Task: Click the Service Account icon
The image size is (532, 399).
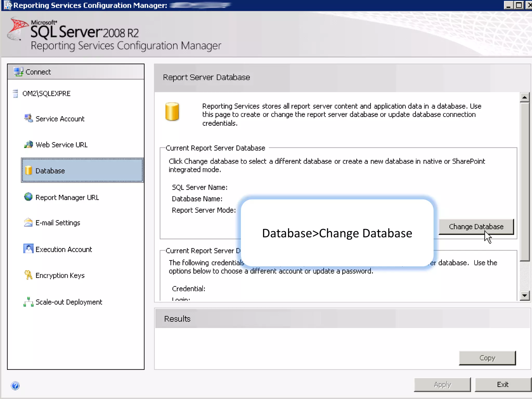Action: click(28, 118)
